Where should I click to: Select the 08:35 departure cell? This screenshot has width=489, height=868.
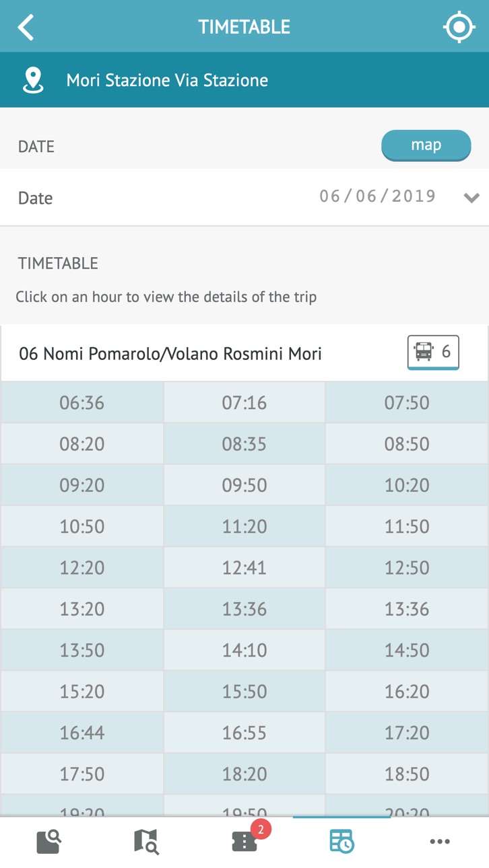(244, 443)
